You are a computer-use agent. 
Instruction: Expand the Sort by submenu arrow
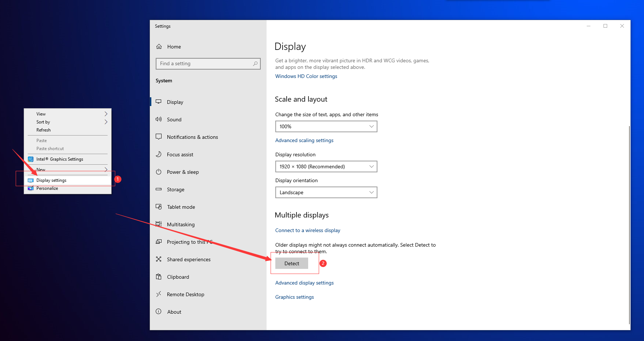point(106,122)
